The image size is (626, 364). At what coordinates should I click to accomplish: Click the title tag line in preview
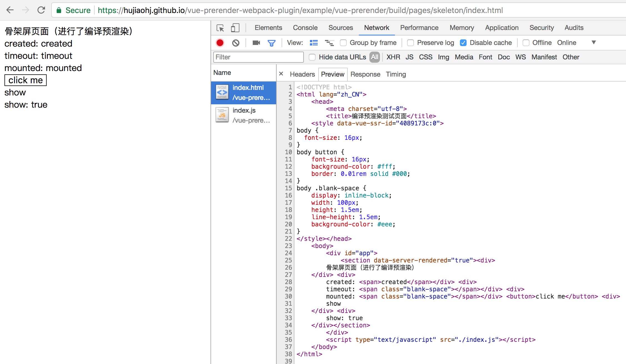[x=381, y=116]
